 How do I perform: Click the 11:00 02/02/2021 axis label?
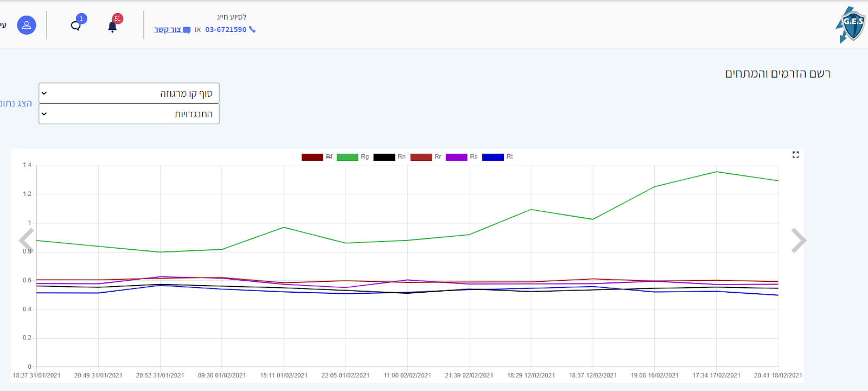(x=407, y=375)
